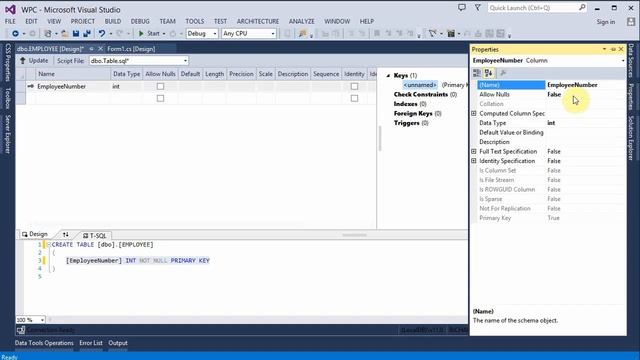Click the Save icon in toolbar
The image size is (640, 360).
coord(76,33)
